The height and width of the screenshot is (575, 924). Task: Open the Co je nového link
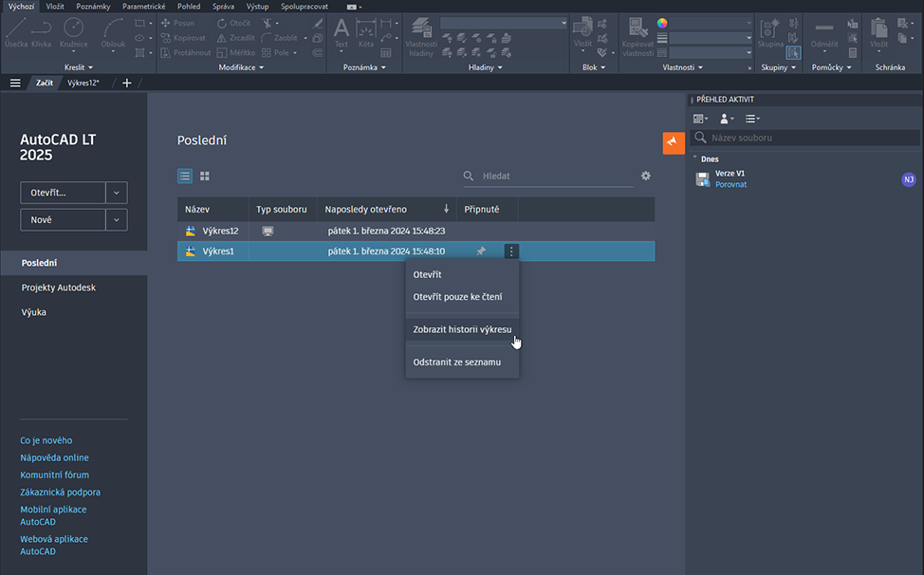click(46, 440)
